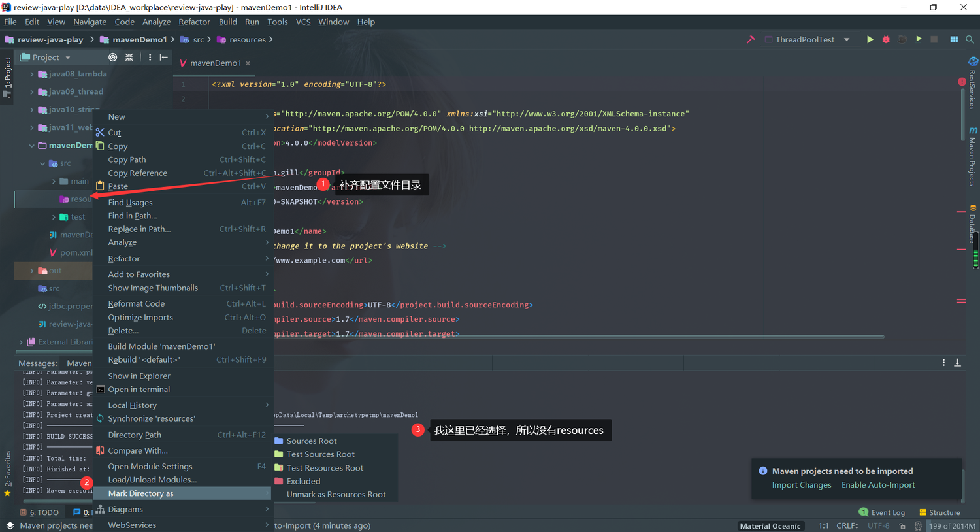Viewport: 980px width, 532px height.
Task: Expand the main folder
Action: click(x=54, y=181)
